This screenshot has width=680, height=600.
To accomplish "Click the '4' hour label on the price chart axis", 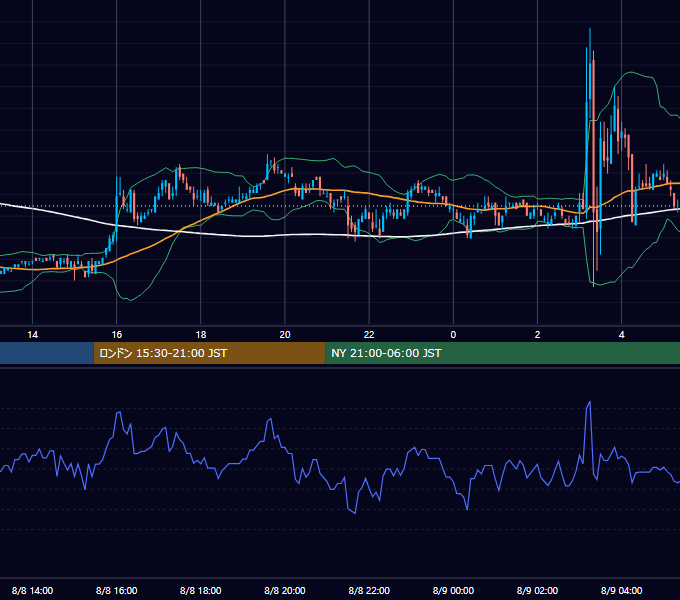I will 621,335.
